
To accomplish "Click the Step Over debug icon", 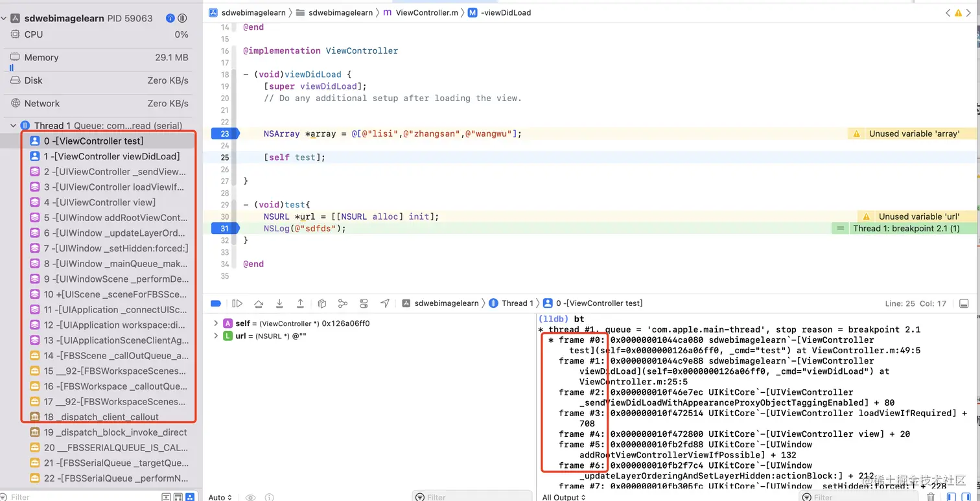I will pyautogui.click(x=259, y=303).
